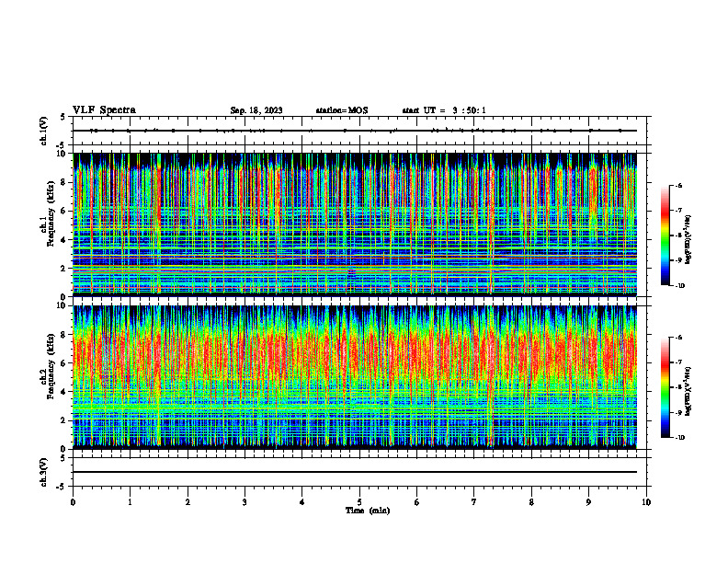The height and width of the screenshot is (563, 728).
Task: Click the "VLF Spectra" plot title
Action: (x=104, y=110)
